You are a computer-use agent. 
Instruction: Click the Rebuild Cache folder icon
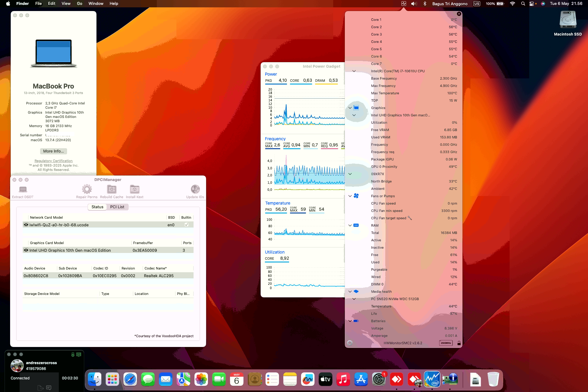(x=111, y=189)
